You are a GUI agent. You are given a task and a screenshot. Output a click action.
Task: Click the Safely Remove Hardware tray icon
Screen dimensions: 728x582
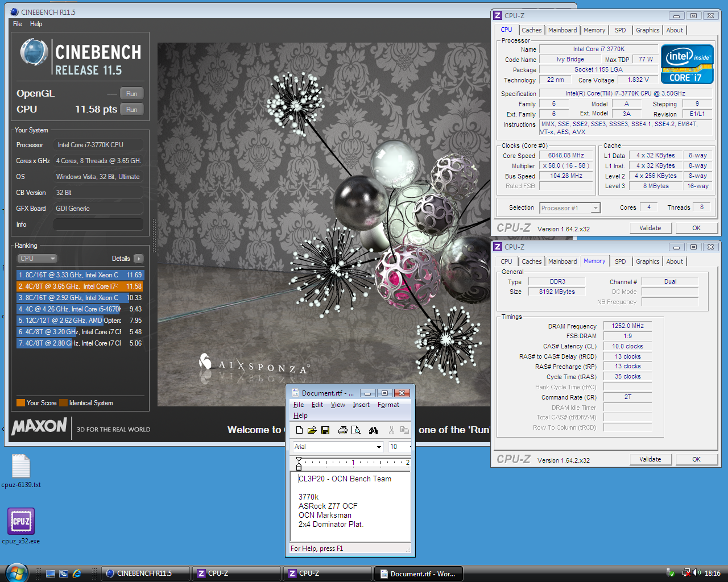(x=671, y=573)
